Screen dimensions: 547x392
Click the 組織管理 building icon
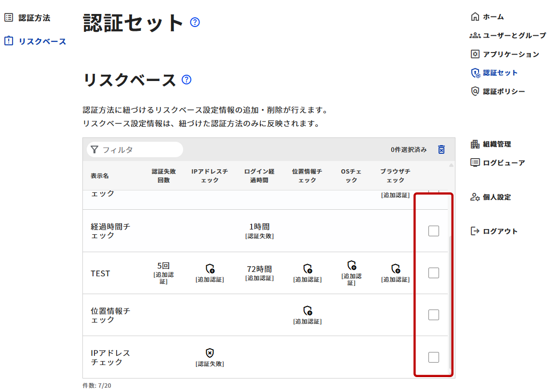coord(475,144)
